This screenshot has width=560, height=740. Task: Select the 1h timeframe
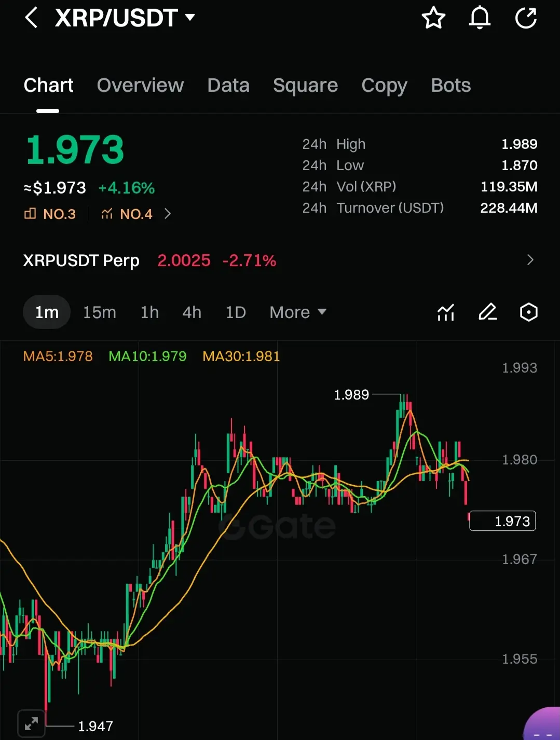click(x=149, y=312)
